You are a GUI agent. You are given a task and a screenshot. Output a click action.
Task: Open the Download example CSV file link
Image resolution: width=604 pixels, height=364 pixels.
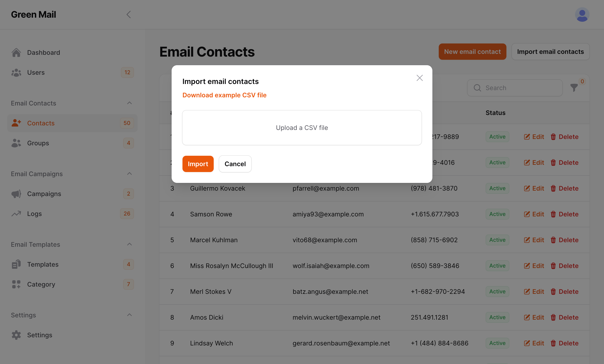(x=224, y=95)
